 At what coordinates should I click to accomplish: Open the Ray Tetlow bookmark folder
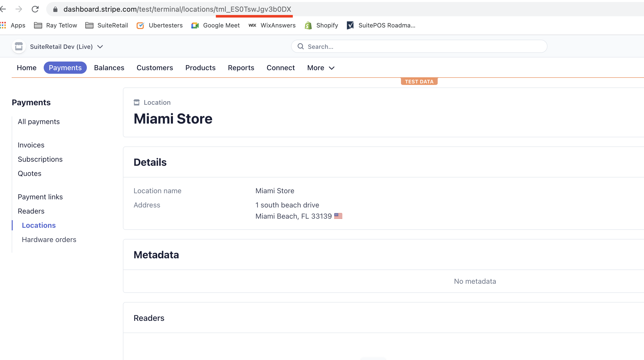(x=56, y=25)
